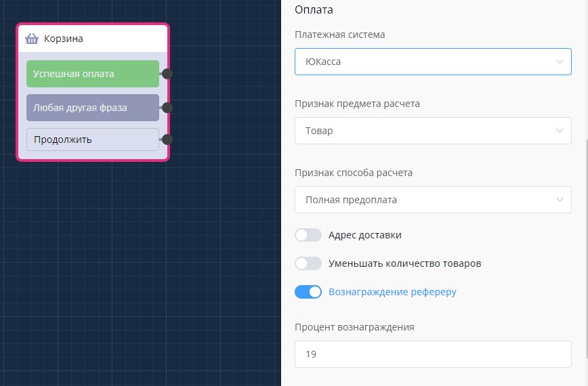Click the basket icon in the Корзина node
The width and height of the screenshot is (588, 386).
coord(32,39)
